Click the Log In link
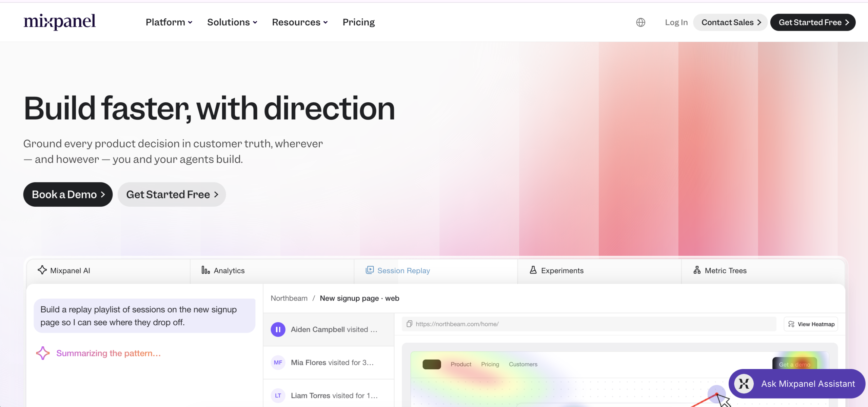This screenshot has height=407, width=868. 676,22
